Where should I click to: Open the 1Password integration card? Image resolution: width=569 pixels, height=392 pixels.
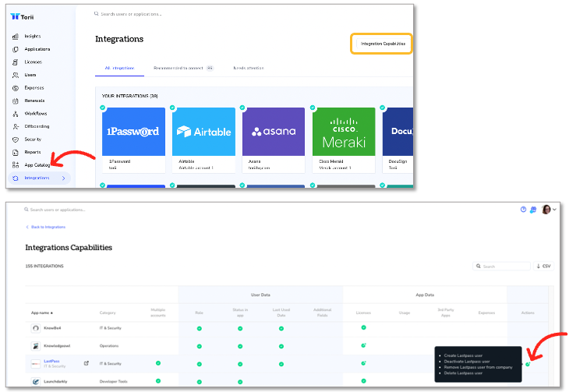click(133, 139)
